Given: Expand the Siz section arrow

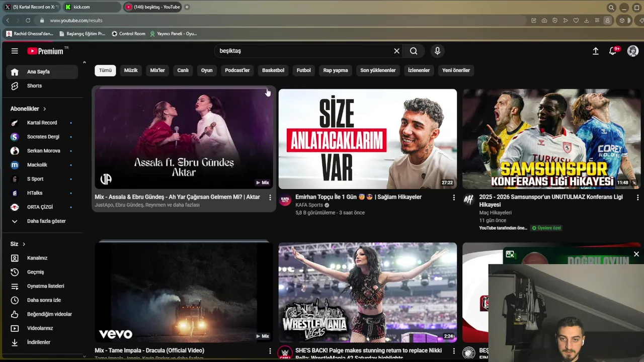Looking at the screenshot, I should click(x=24, y=244).
